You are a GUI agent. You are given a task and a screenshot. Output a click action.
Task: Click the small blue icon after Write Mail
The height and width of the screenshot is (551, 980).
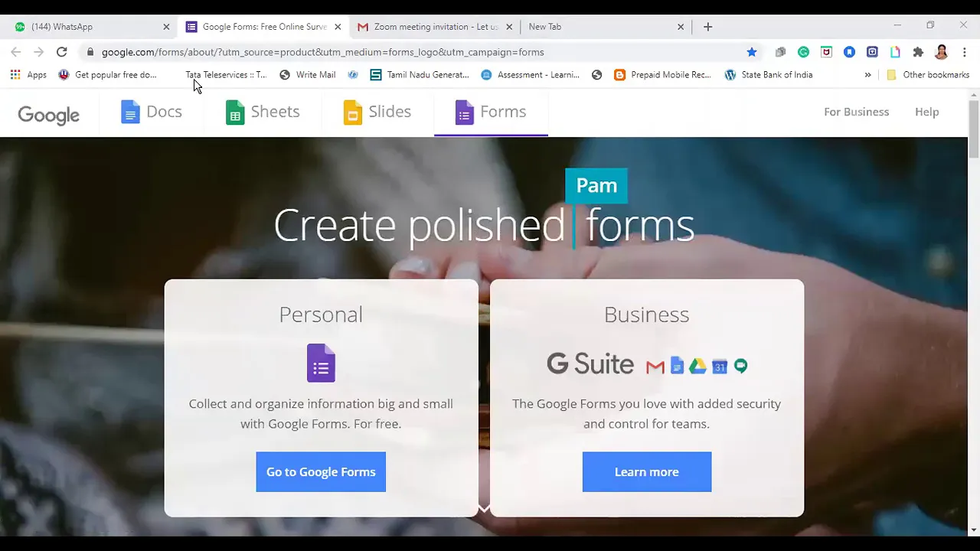point(353,75)
